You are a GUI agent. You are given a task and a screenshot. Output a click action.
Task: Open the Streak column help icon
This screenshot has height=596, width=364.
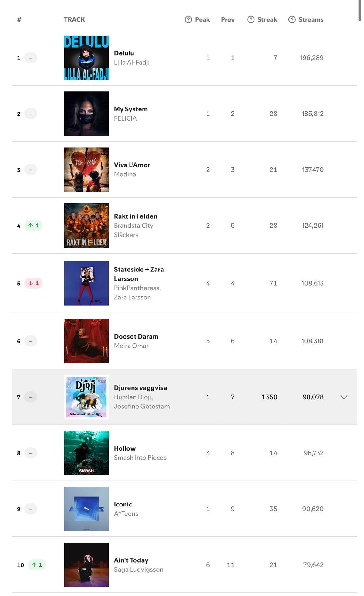click(251, 19)
